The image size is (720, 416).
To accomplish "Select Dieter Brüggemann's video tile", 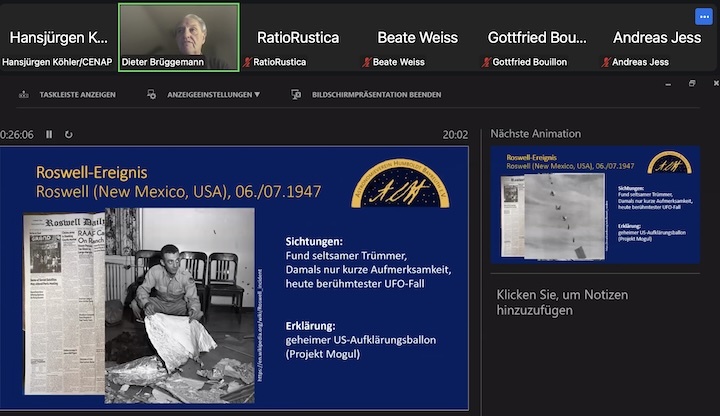I will click(x=179, y=36).
